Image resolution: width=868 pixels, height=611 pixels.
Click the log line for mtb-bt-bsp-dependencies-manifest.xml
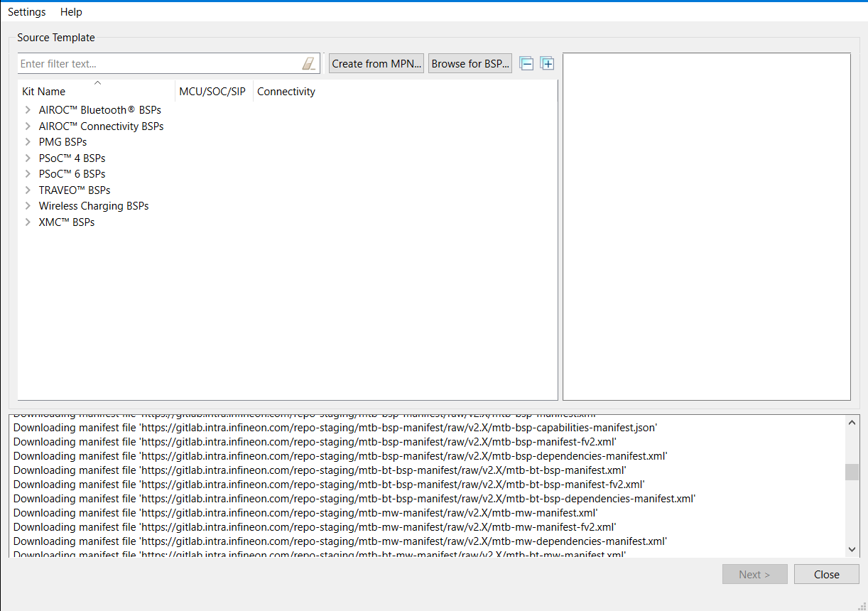point(354,499)
